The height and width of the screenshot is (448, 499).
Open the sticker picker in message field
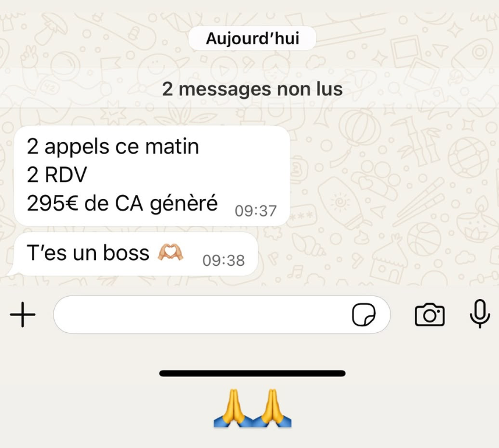363,315
